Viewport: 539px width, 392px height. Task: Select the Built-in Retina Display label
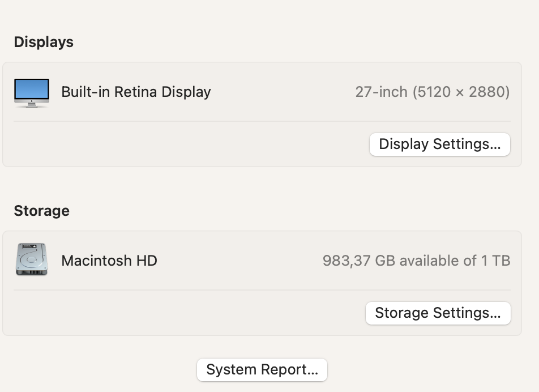click(x=136, y=92)
